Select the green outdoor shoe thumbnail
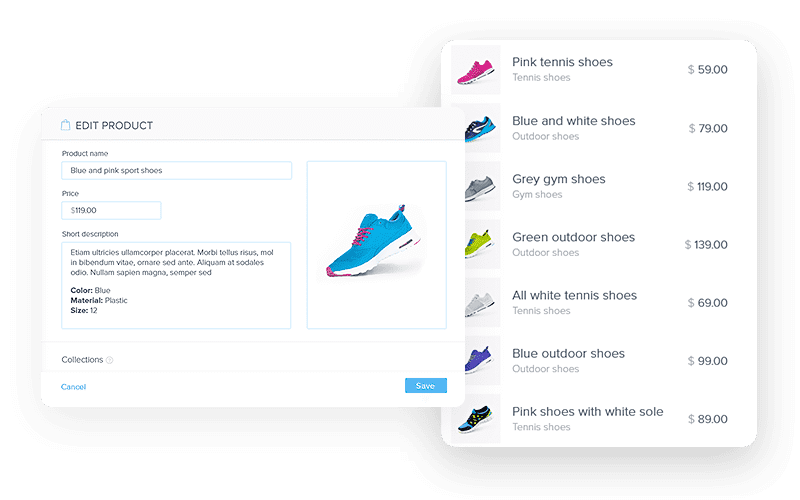 click(x=483, y=244)
